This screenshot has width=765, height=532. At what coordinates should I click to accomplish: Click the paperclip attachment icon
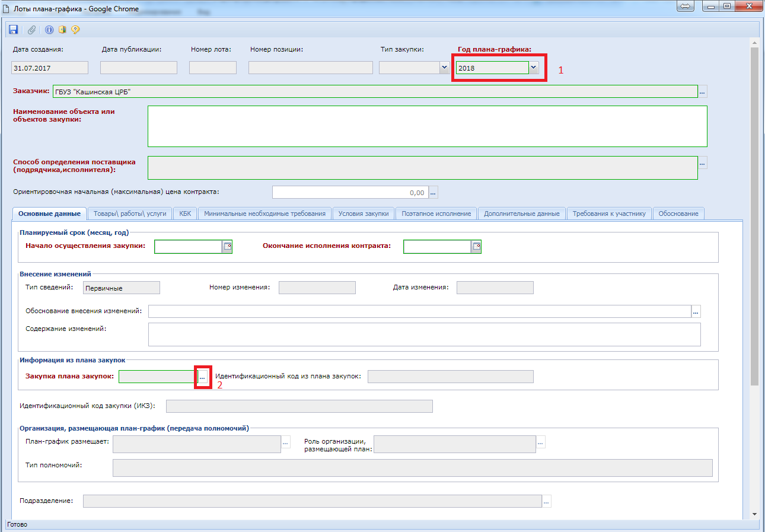point(32,30)
